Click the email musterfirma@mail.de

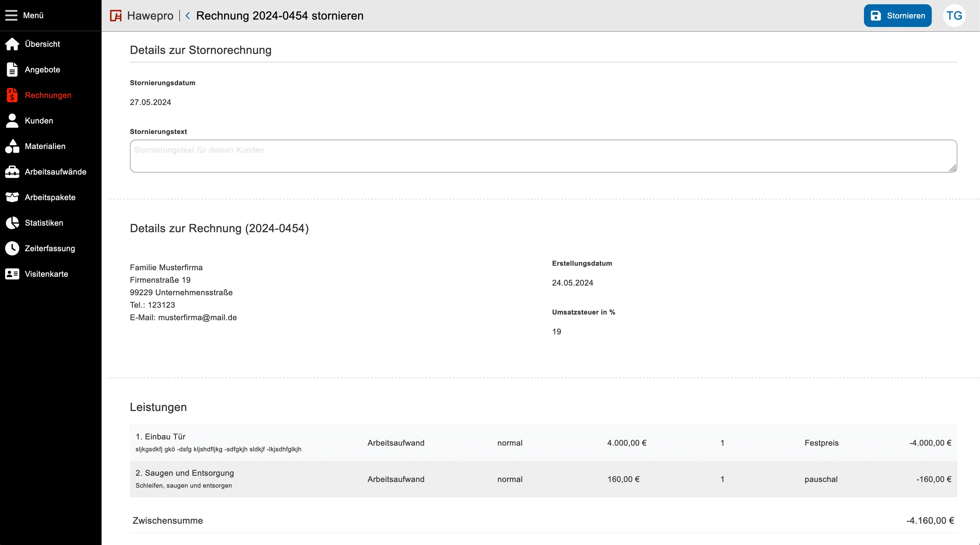[197, 317]
